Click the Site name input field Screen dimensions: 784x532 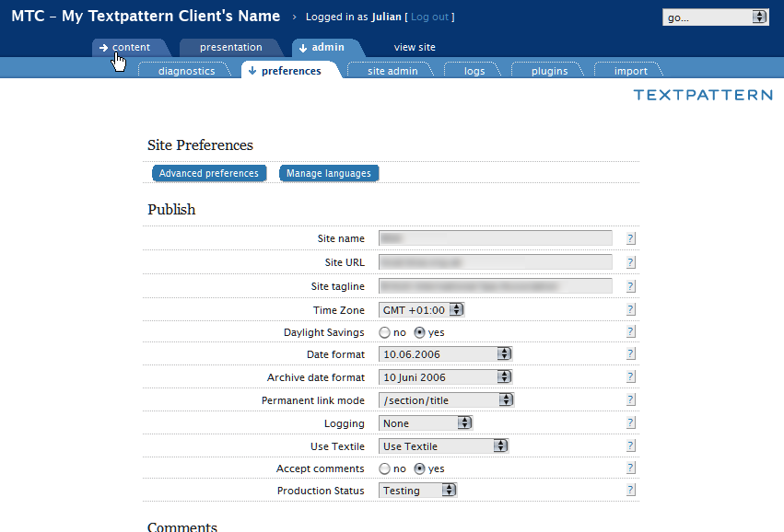coord(496,238)
